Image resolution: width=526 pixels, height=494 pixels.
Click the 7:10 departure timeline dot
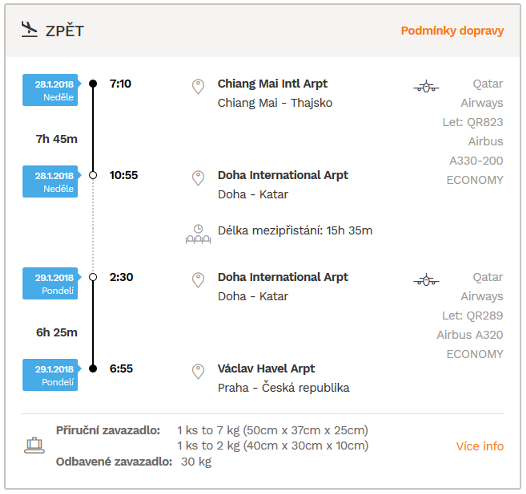click(93, 84)
